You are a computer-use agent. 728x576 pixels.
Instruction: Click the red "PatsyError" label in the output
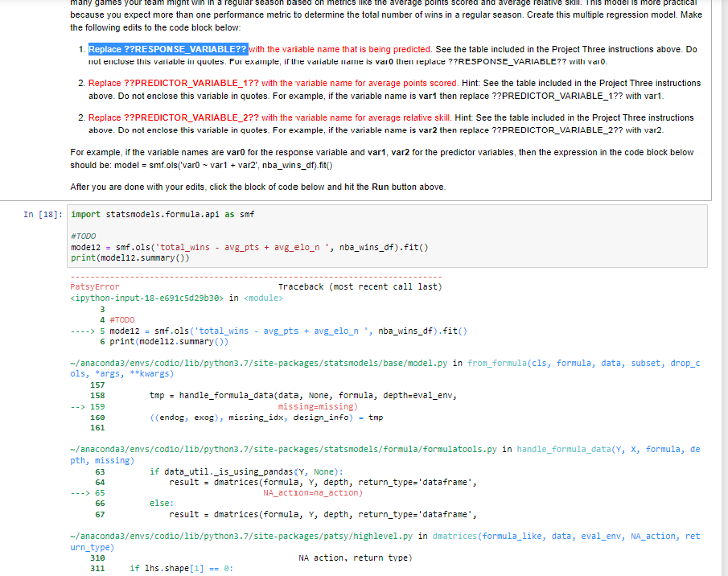[95, 287]
